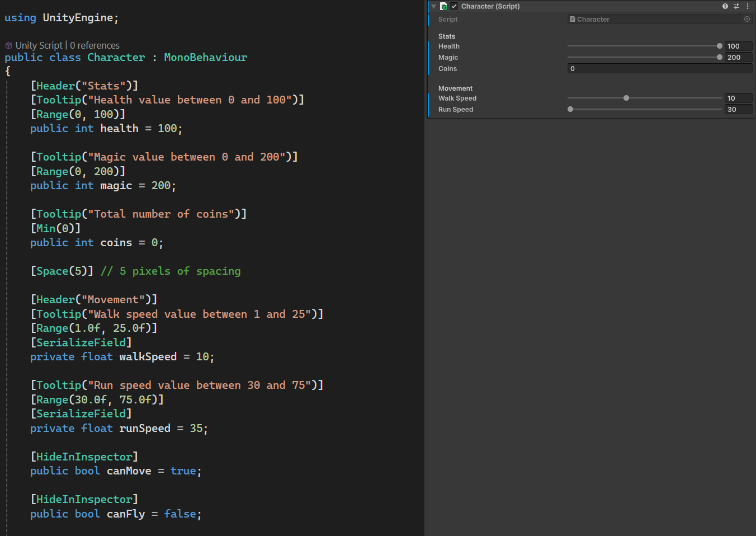This screenshot has width=756, height=536.
Task: Click the Coins property label
Action: [x=447, y=69]
